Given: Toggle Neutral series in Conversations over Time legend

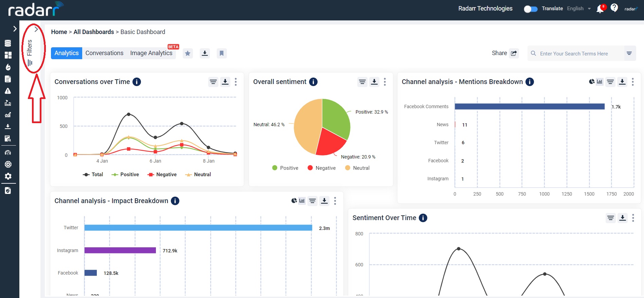Looking at the screenshot, I should (198, 175).
